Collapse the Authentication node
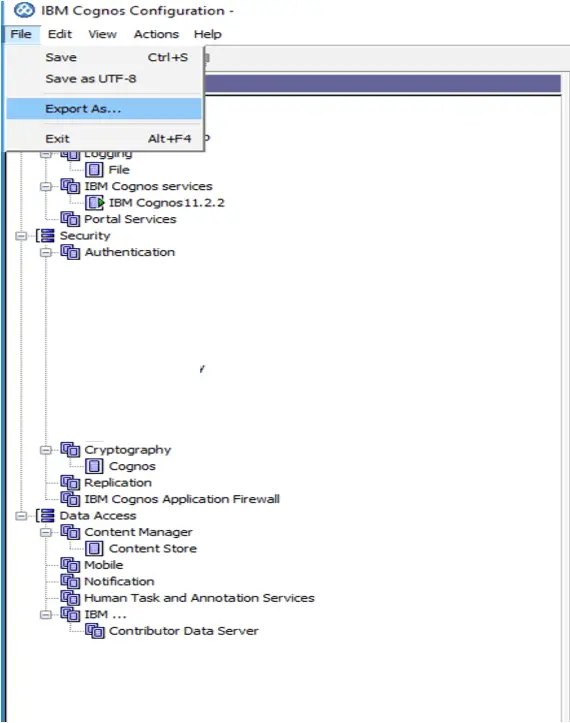Screen dimensions: 570x723 click(x=46, y=253)
